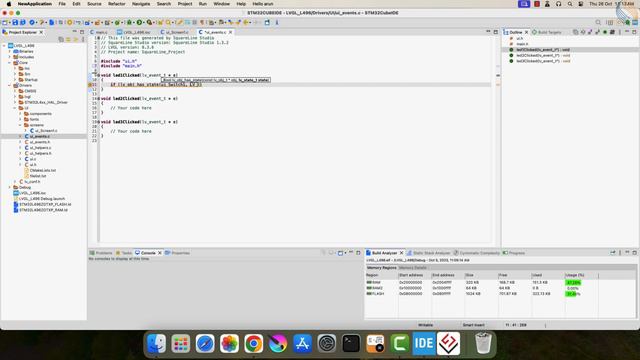Click the Open Console icon in the Console toolbar
The width and height of the screenshot is (640, 360).
click(340, 253)
